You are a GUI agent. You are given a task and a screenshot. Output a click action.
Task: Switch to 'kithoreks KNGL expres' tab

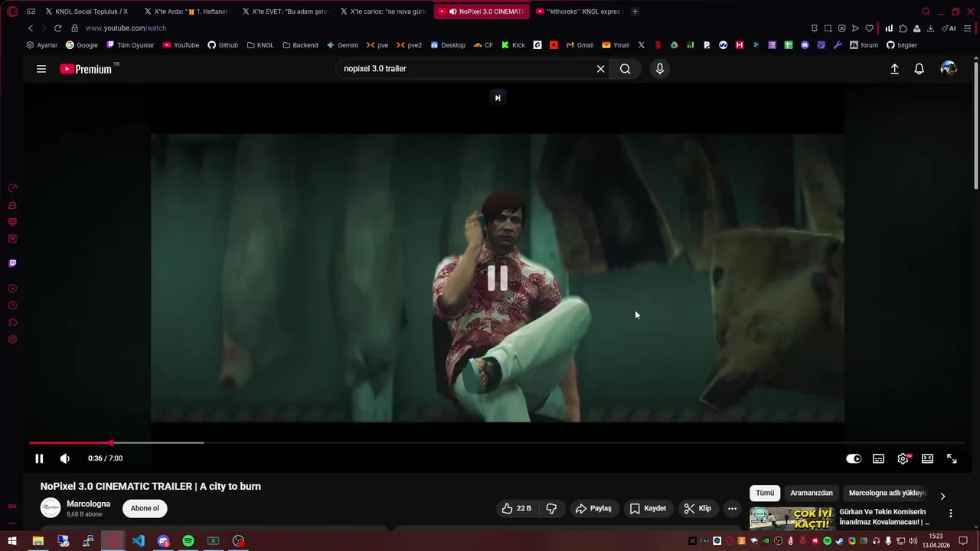pos(580,11)
